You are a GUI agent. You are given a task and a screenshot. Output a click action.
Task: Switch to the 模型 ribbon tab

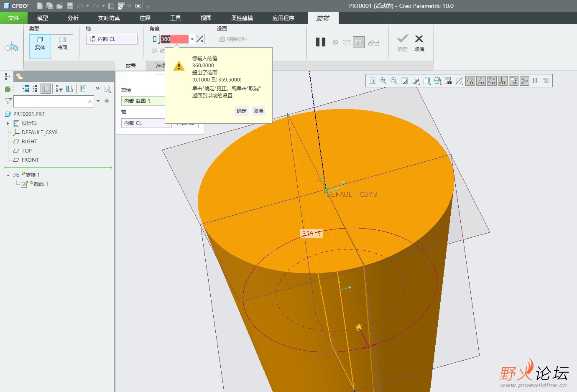(43, 18)
